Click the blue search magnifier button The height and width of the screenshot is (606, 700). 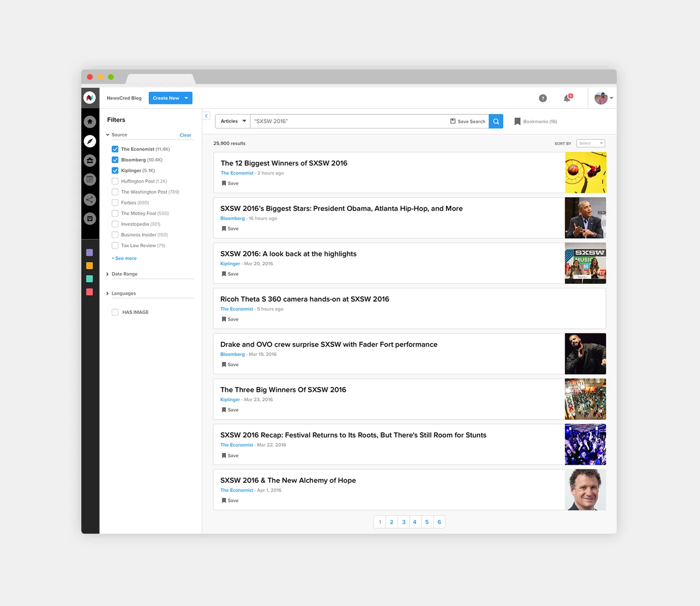point(496,121)
